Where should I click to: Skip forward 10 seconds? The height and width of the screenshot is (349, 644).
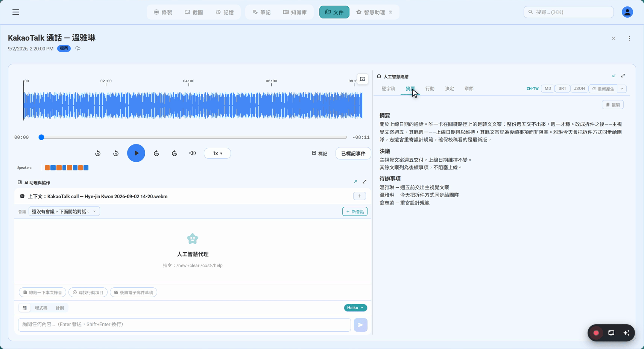(156, 153)
